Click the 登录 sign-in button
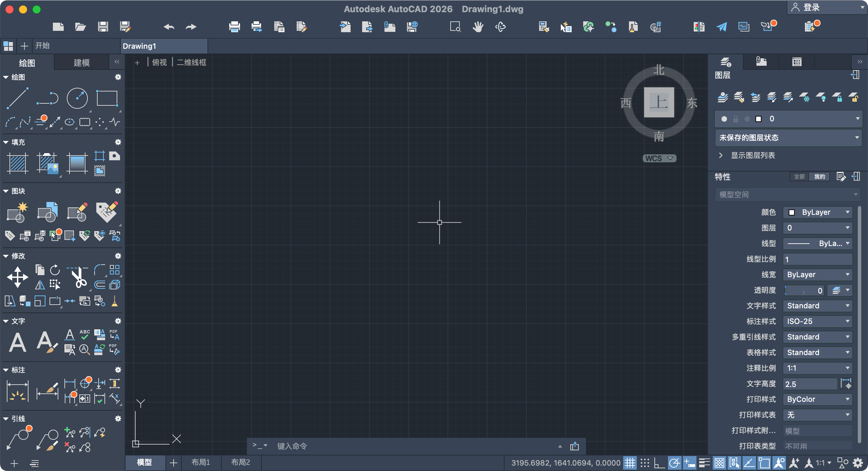The height and width of the screenshot is (471, 868). (811, 7)
